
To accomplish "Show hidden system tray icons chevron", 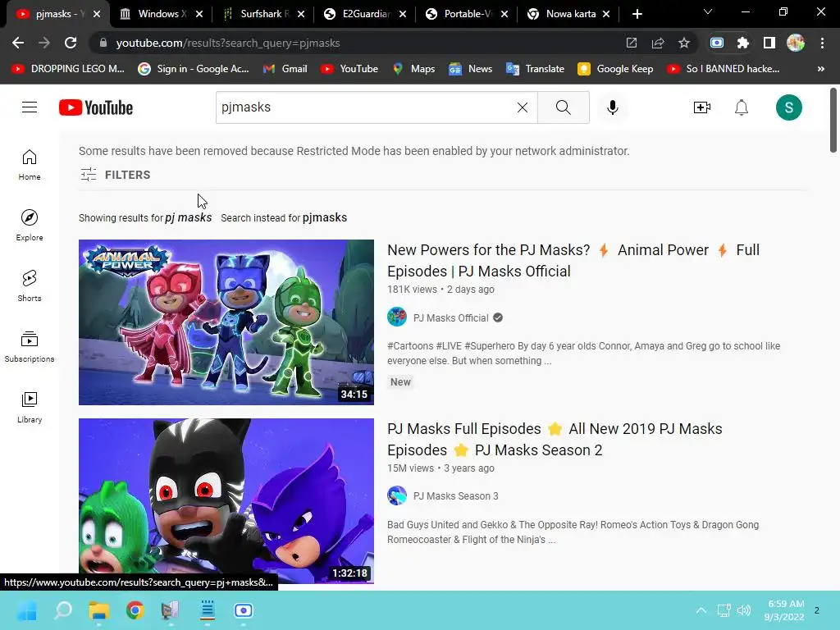I will click(x=701, y=610).
